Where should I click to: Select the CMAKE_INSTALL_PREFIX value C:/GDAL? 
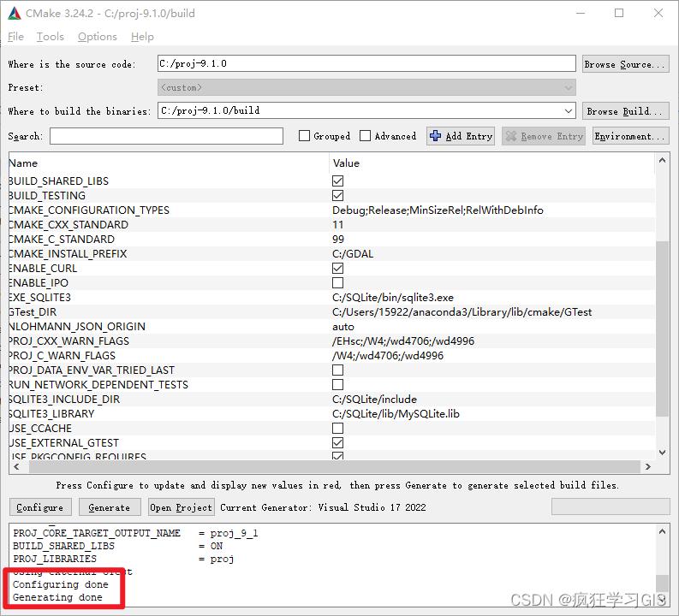coord(353,254)
